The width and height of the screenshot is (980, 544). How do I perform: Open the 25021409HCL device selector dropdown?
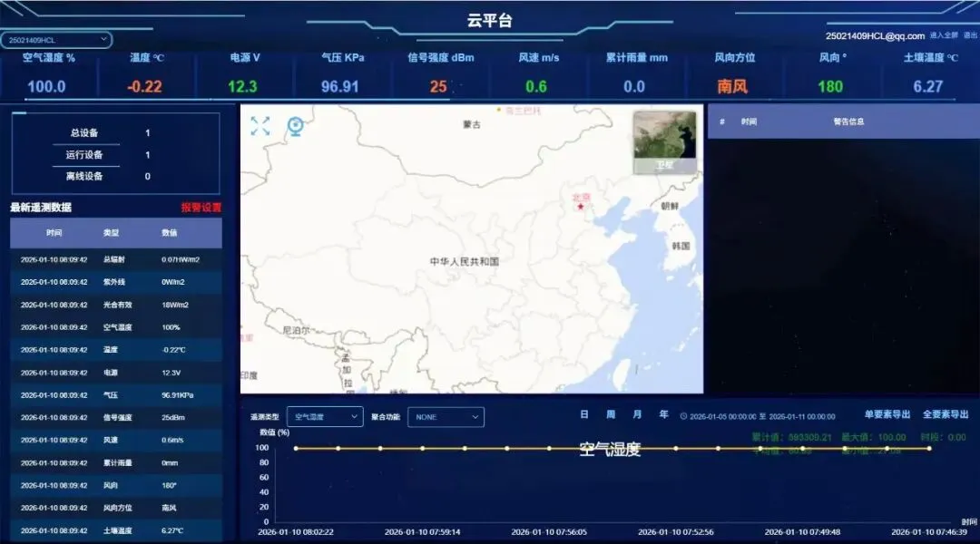tap(56, 40)
